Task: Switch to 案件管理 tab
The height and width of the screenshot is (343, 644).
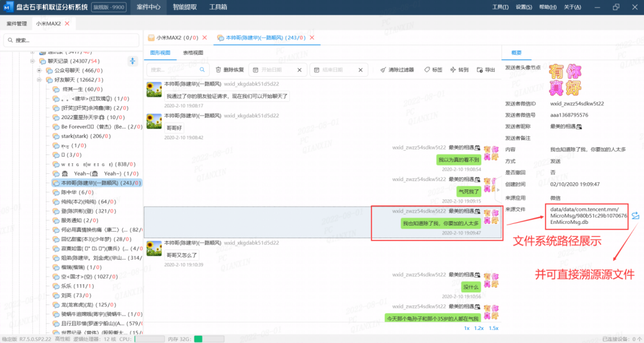Action: coord(17,23)
